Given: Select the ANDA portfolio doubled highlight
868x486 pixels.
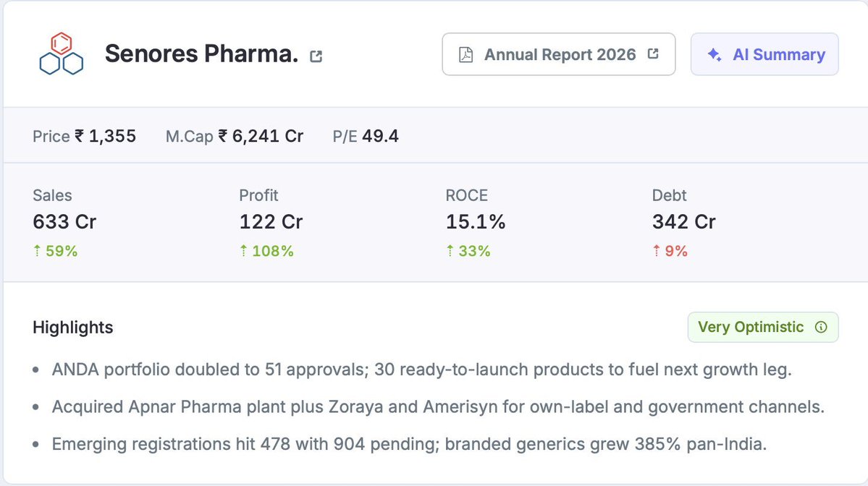Looking at the screenshot, I should (x=422, y=370).
